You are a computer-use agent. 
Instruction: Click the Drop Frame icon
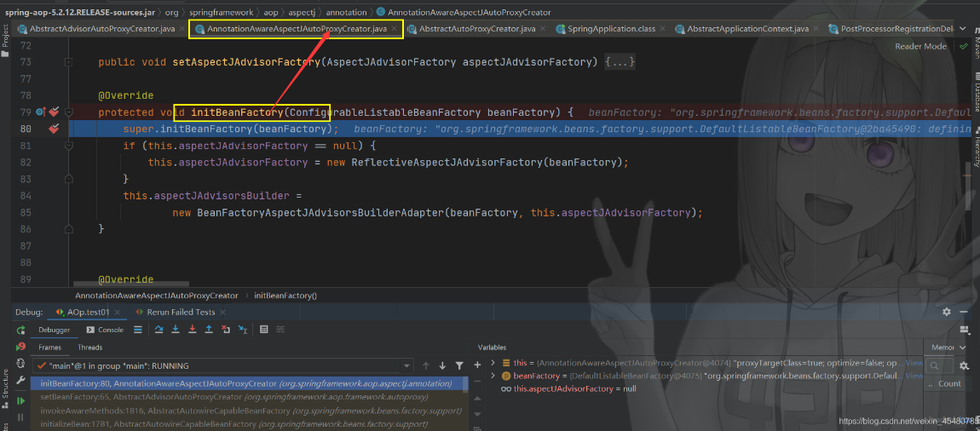(x=226, y=330)
